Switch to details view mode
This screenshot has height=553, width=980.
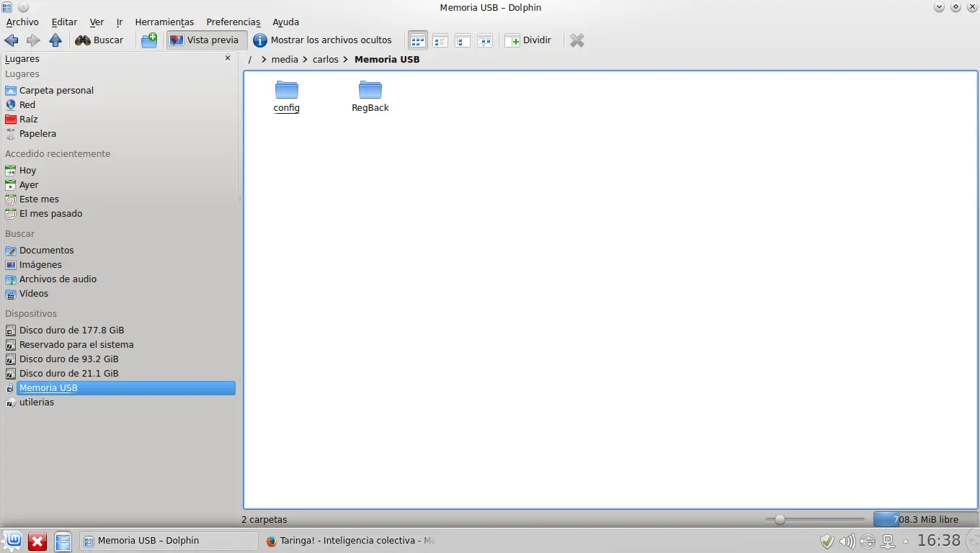point(440,40)
